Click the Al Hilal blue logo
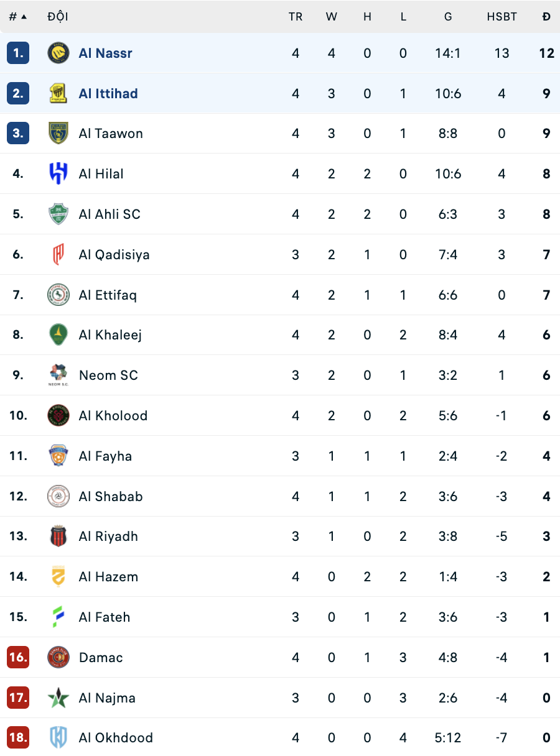This screenshot has width=560, height=756. (58, 173)
